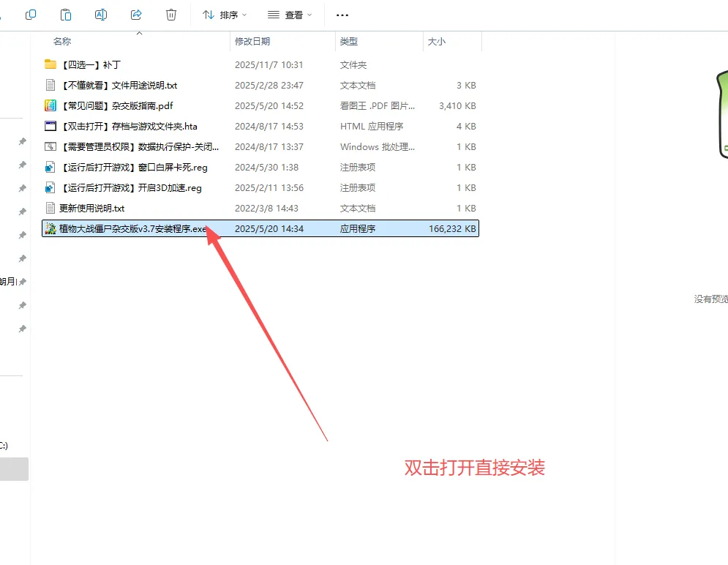Open the three-dot more options menu
This screenshot has width=728, height=565.
(342, 15)
